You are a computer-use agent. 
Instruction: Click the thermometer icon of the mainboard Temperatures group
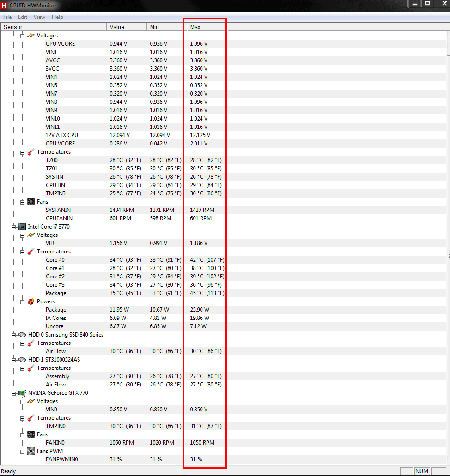30,152
